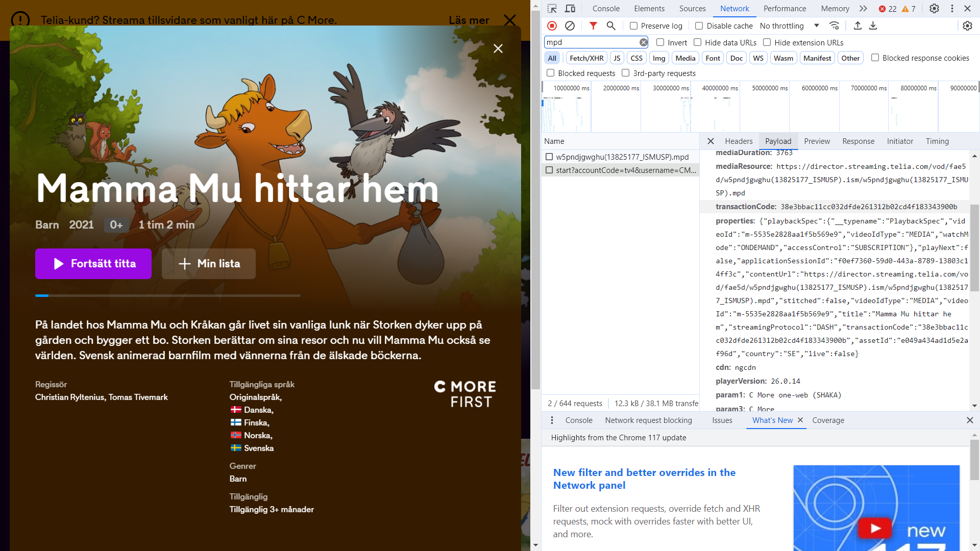Expand more DevTools tabs chevron
This screenshot has height=551, width=980.
pyautogui.click(x=863, y=9)
